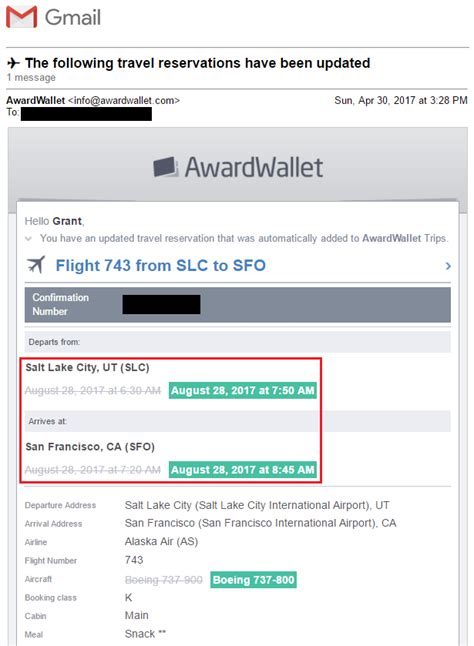This screenshot has height=646, width=474.
Task: Click the AwardWallet wallet logo icon
Action: click(x=166, y=167)
